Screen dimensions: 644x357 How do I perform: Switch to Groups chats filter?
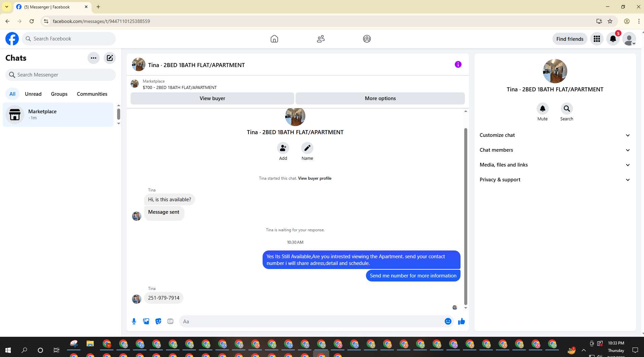[x=59, y=94]
